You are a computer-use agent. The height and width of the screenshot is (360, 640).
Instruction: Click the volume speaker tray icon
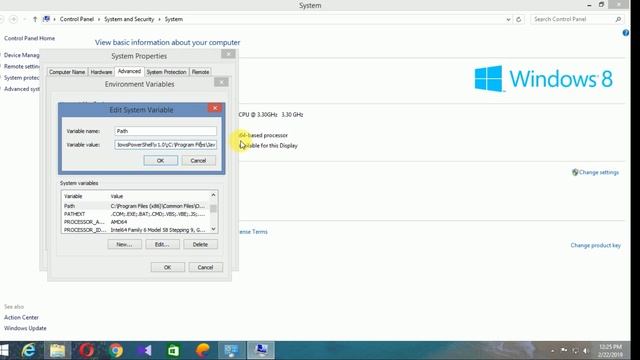(x=586, y=351)
